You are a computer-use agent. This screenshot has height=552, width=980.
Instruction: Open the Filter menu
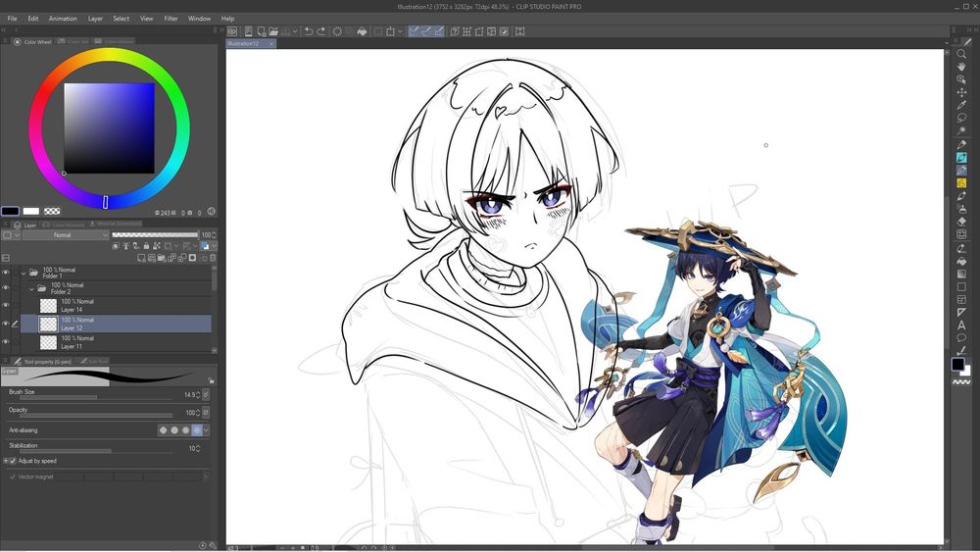171,19
